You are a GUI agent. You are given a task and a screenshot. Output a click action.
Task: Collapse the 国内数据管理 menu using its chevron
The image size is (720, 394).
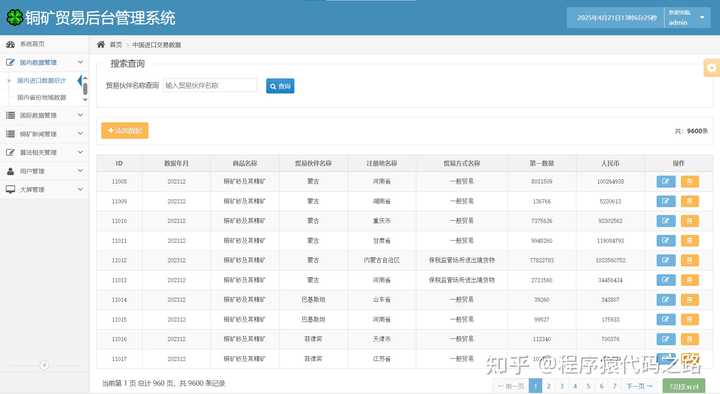pos(80,62)
